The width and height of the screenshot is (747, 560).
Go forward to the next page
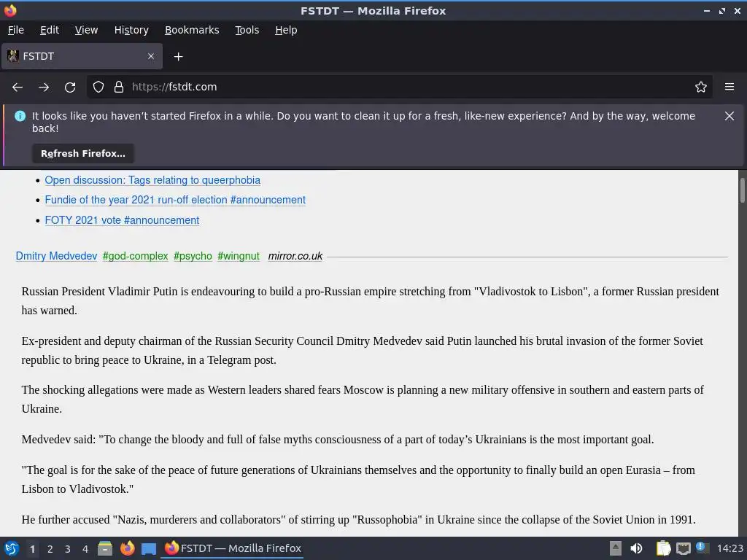44,87
